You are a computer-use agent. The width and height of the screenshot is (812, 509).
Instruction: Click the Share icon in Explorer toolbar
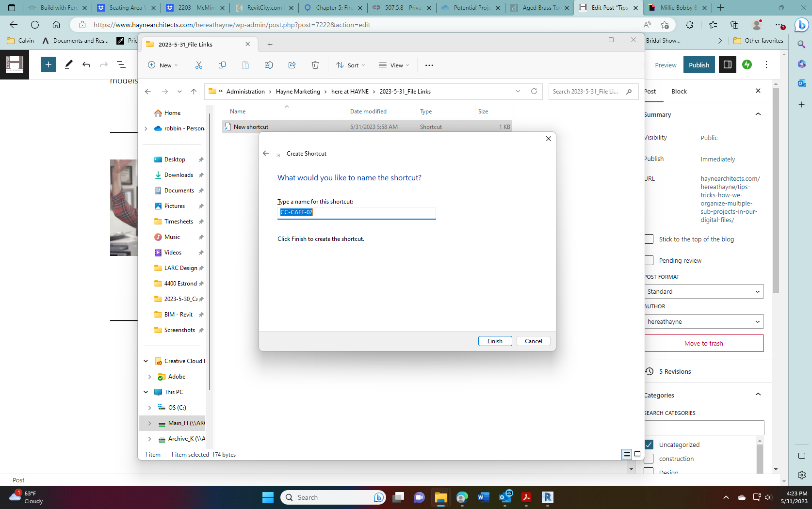(x=292, y=65)
